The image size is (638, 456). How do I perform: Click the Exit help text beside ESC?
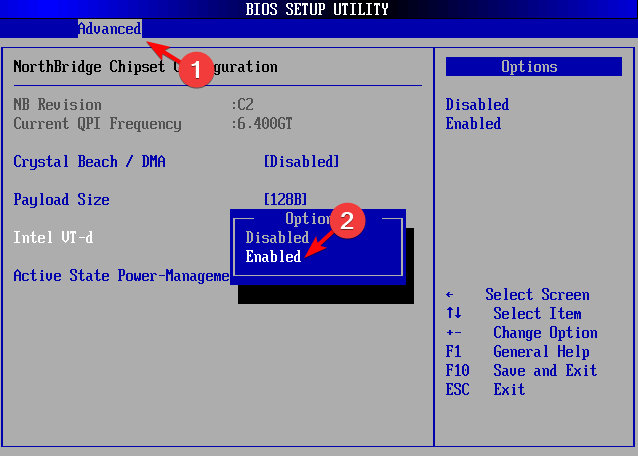(509, 390)
